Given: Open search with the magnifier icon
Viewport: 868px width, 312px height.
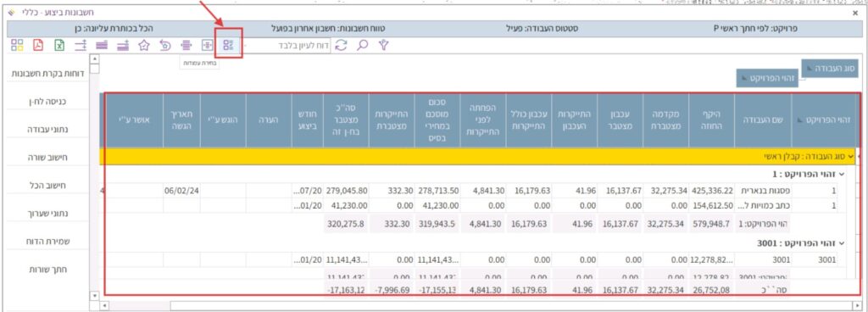Looking at the screenshot, I should 362,46.
